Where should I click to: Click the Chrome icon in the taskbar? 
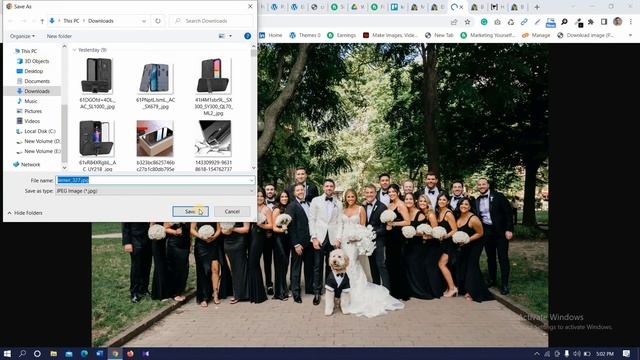point(115,353)
